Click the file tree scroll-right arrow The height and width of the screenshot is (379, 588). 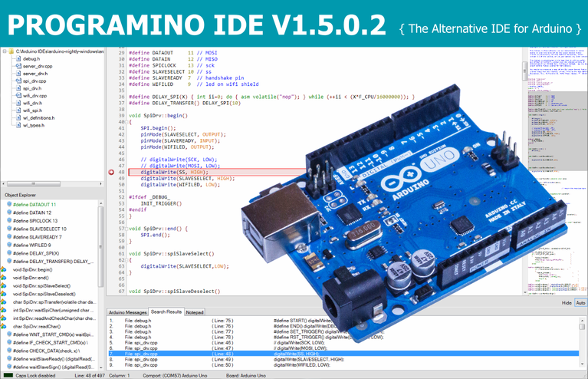click(100, 184)
